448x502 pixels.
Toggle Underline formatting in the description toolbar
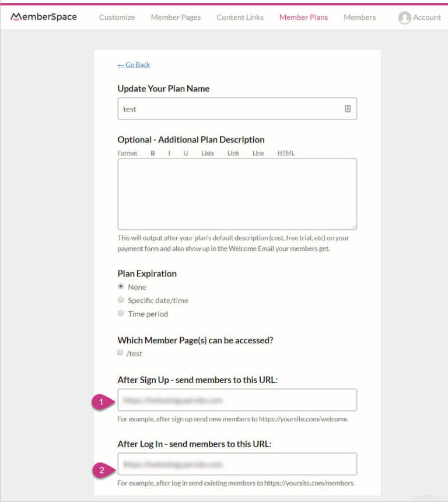click(185, 153)
